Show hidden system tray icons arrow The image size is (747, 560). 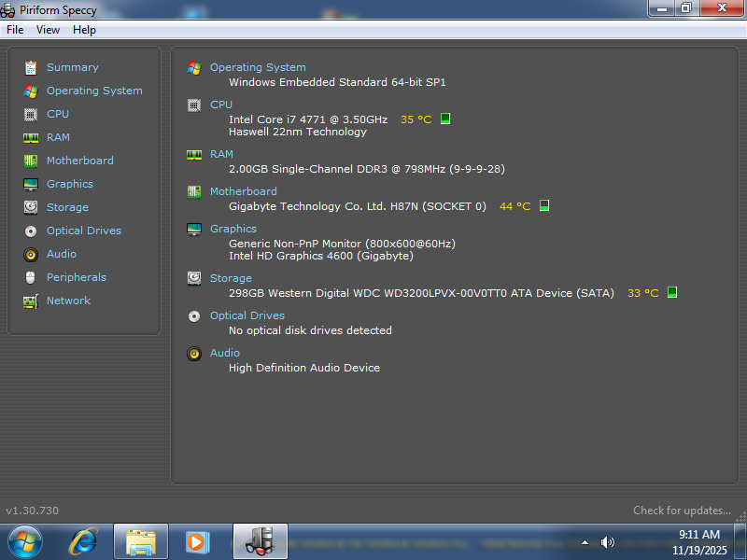pos(585,542)
